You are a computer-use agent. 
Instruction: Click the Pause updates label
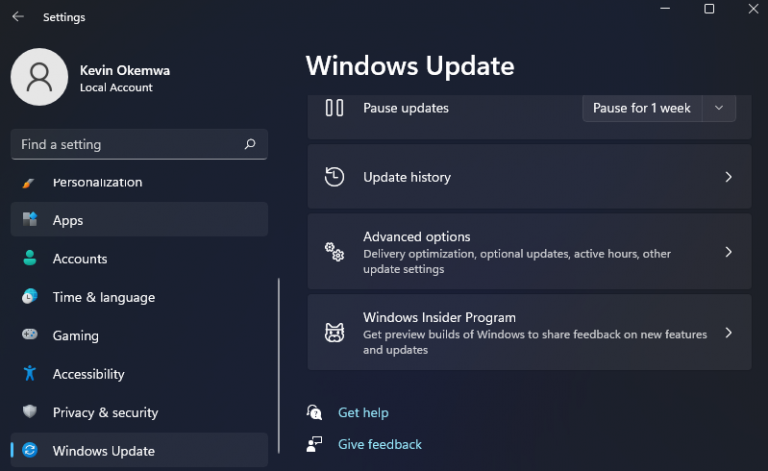click(x=406, y=108)
